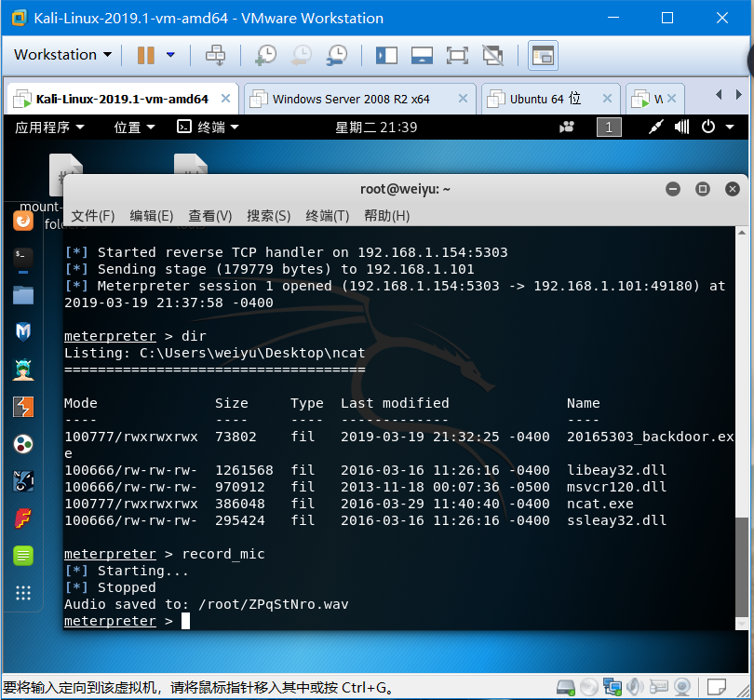Open the multicolored circle dock icon
This screenshot has width=754, height=700.
tap(23, 444)
